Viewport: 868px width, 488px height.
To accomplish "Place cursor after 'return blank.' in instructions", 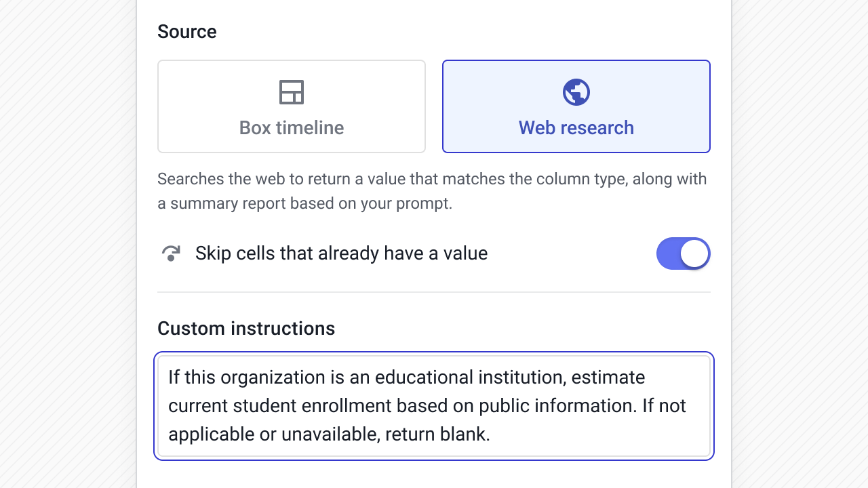I will 491,434.
